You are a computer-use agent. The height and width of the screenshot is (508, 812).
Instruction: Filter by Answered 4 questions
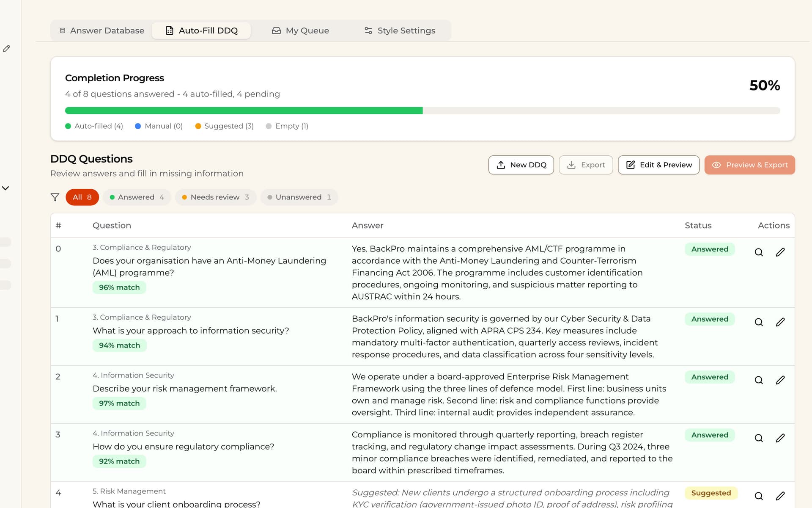click(137, 197)
